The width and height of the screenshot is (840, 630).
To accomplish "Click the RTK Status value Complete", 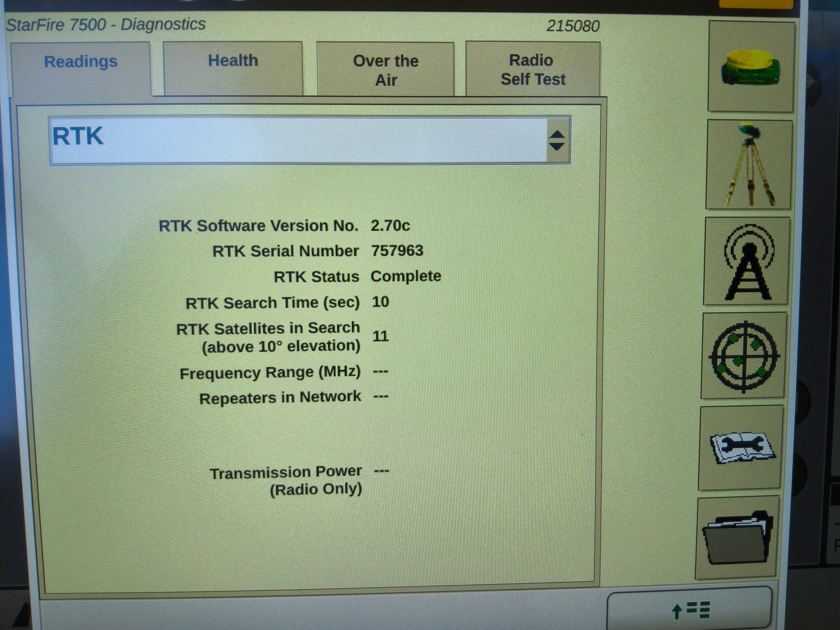I will pos(406,276).
